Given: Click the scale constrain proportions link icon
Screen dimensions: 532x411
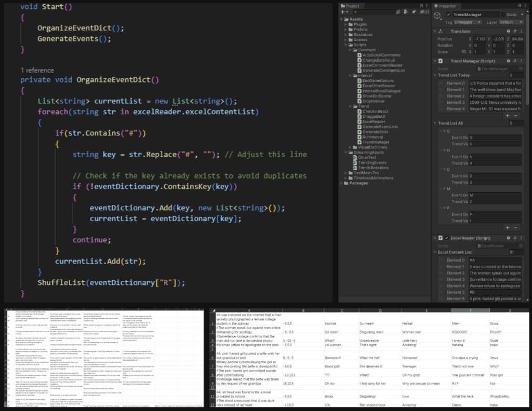Looking at the screenshot, I should pyautogui.click(x=463, y=52).
